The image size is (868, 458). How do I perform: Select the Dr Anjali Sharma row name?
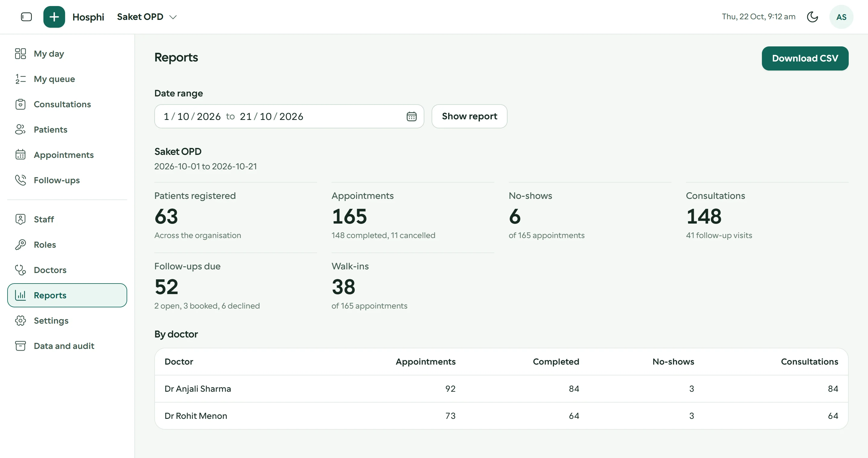pos(198,389)
